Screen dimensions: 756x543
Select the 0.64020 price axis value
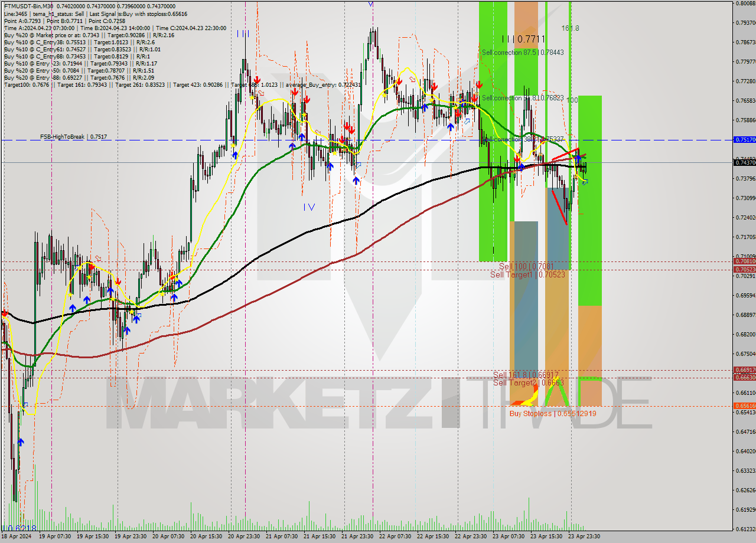coord(745,452)
